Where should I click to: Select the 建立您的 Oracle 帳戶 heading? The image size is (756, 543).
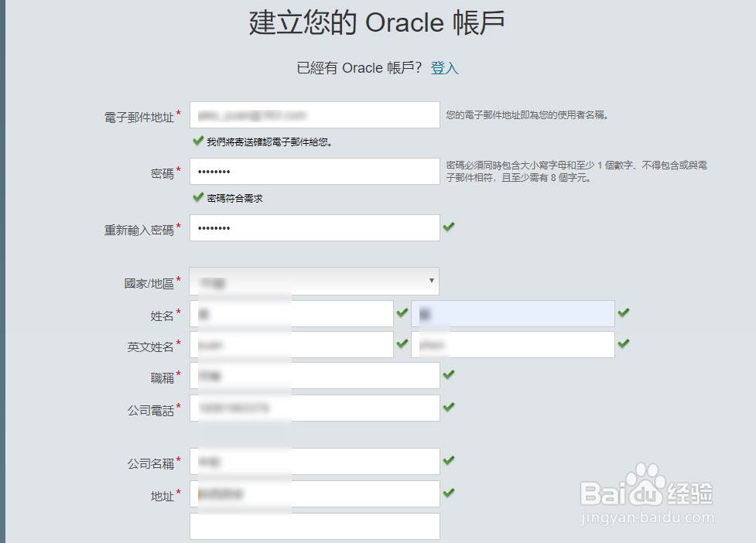pyautogui.click(x=377, y=22)
